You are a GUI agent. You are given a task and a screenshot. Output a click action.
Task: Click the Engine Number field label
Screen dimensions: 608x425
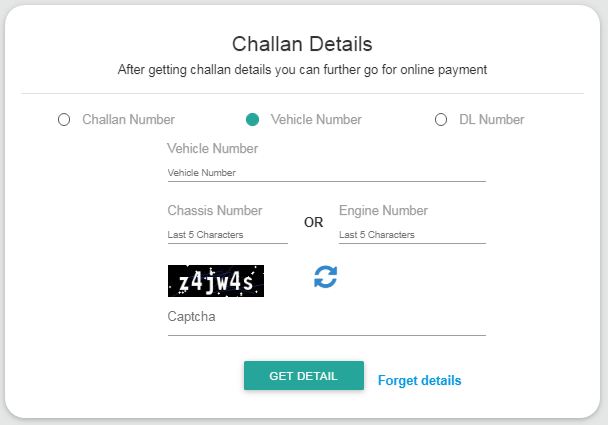383,210
